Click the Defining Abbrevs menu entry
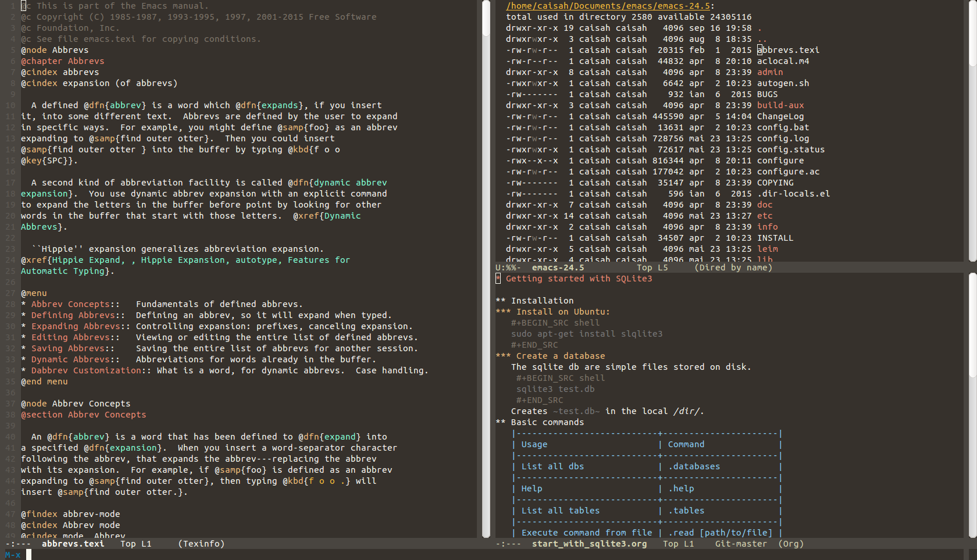Screen dimensions: 977x560 click(x=77, y=315)
